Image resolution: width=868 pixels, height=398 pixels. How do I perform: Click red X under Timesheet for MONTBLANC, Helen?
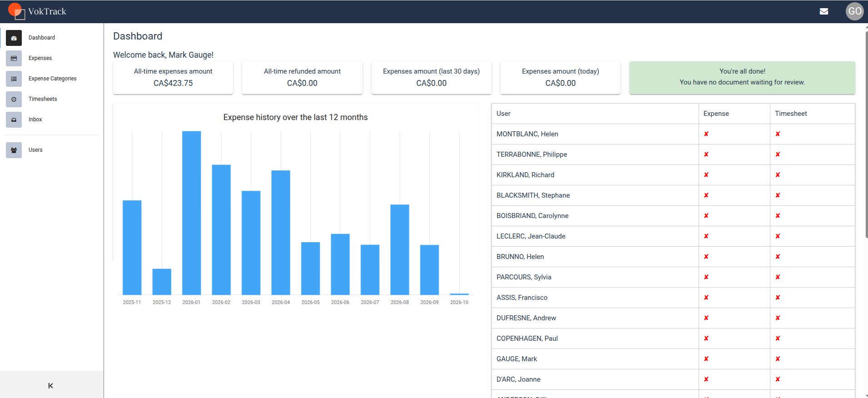[778, 134]
